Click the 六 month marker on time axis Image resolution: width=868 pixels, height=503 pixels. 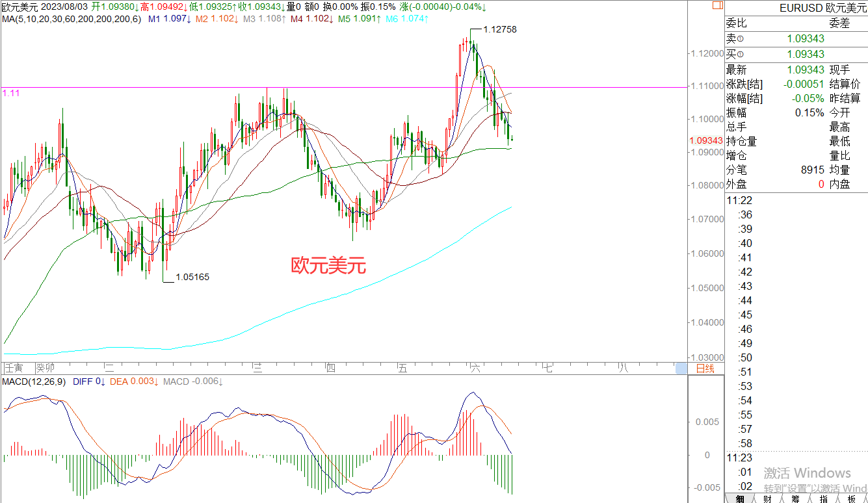[x=475, y=368]
